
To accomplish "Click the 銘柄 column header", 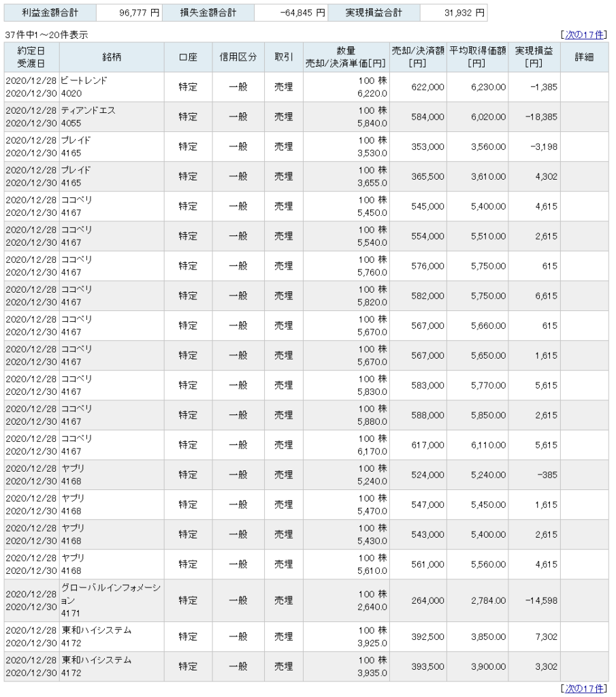I will tap(111, 57).
